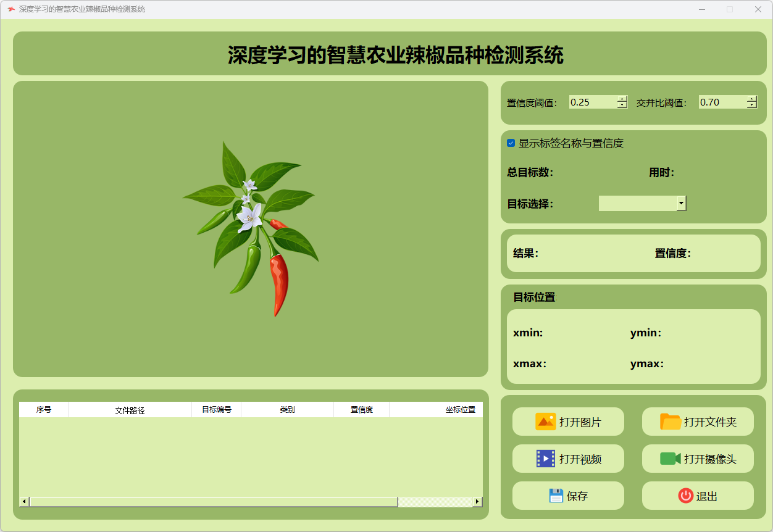Viewport: 773px width, 532px height.
Task: Click the table scrollbar's right arrow
Action: point(477,502)
